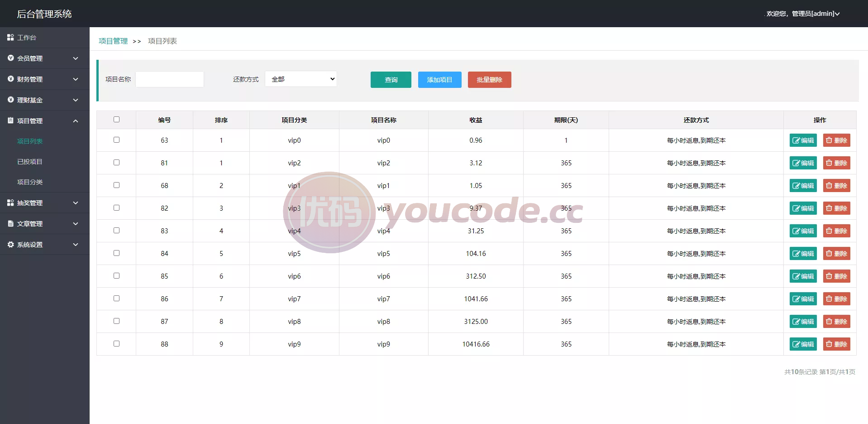Viewport: 868px width, 424px height.
Task: Click the 批量删除 button
Action: pyautogui.click(x=490, y=80)
